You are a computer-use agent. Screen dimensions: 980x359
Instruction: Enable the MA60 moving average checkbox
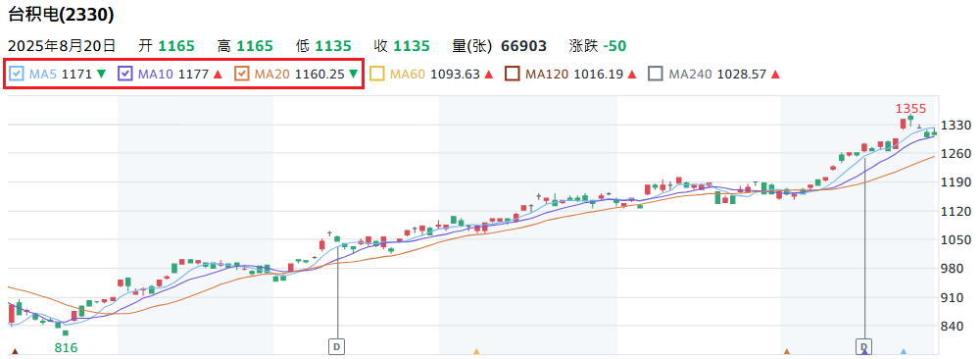[377, 74]
